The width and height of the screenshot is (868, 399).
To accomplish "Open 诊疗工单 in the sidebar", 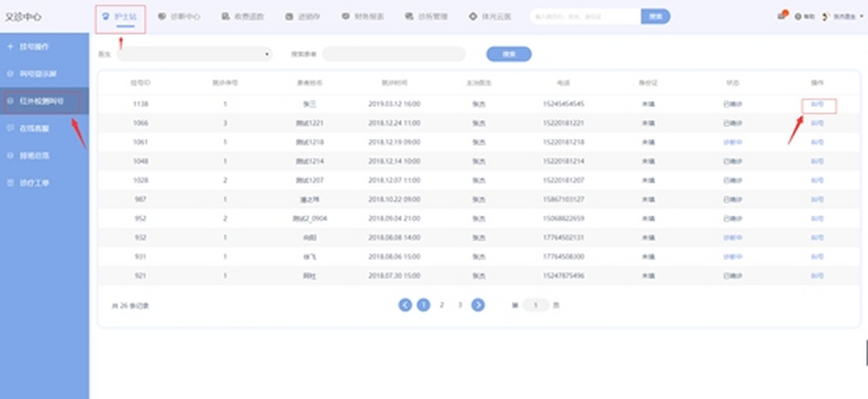I will 44,183.
